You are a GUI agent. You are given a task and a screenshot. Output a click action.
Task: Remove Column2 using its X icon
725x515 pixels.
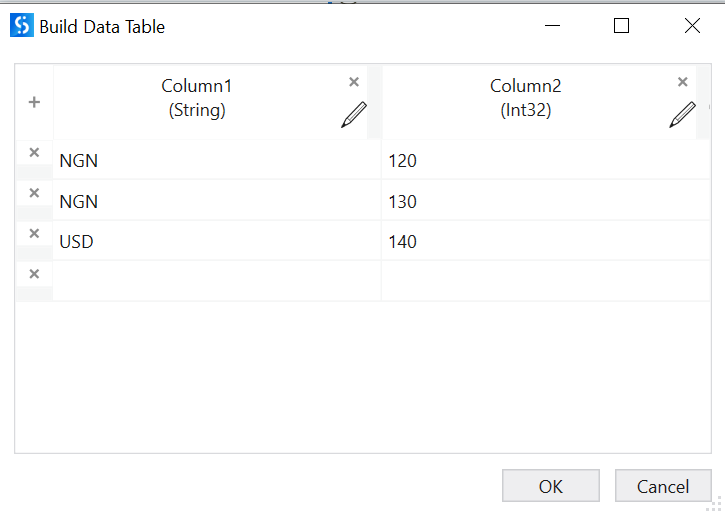tap(682, 82)
